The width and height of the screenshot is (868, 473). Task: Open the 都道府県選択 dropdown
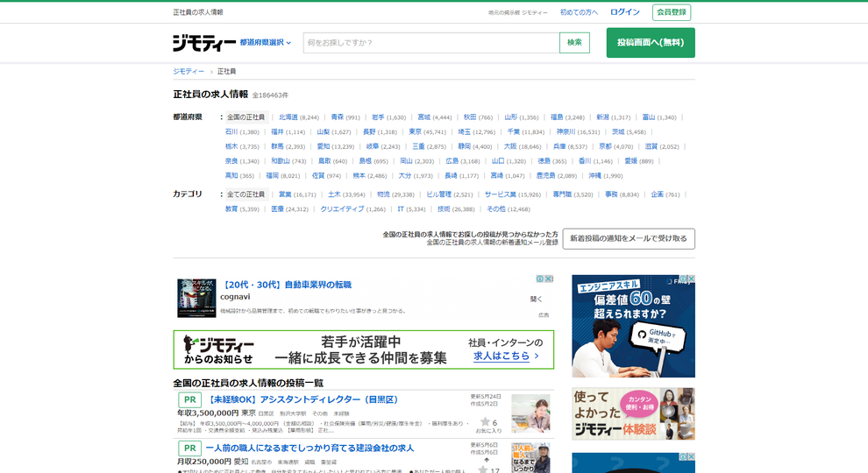[265, 43]
